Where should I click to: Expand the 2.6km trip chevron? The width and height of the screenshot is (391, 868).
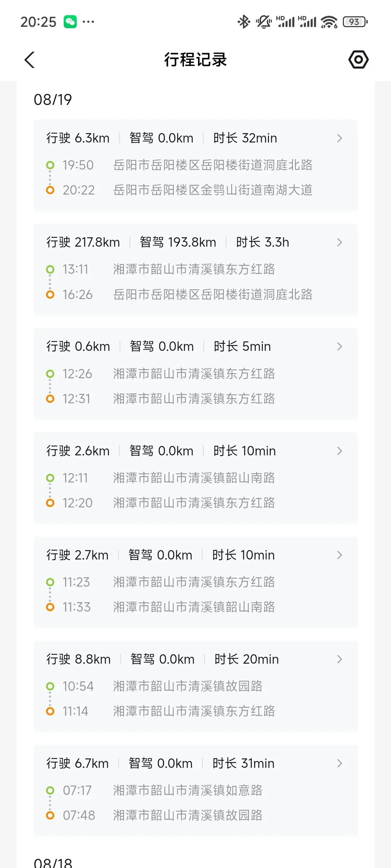[x=339, y=451]
